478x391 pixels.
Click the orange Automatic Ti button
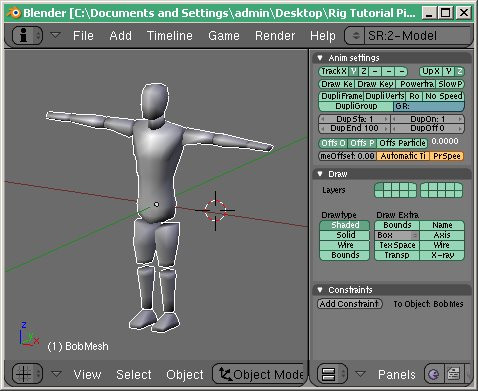pyautogui.click(x=403, y=156)
